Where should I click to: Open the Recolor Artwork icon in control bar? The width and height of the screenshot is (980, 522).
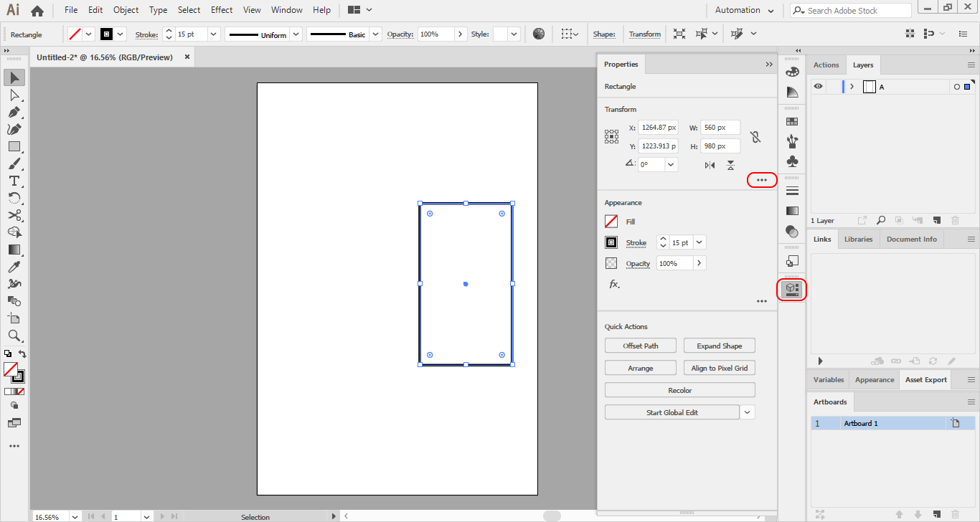coord(539,34)
